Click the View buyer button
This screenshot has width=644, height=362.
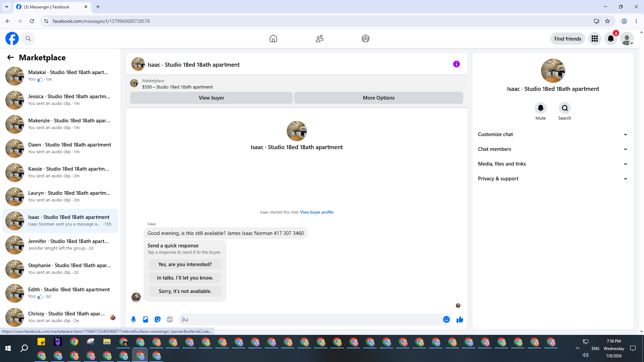[211, 98]
